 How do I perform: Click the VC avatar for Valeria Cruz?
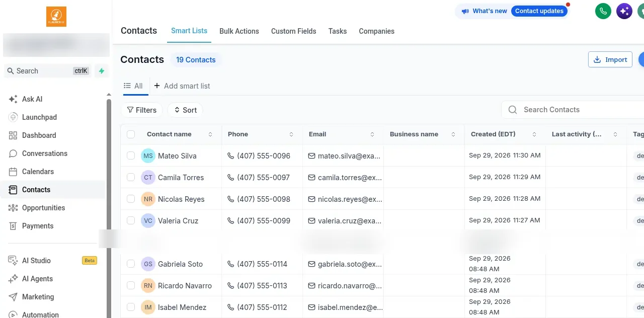[148, 221]
